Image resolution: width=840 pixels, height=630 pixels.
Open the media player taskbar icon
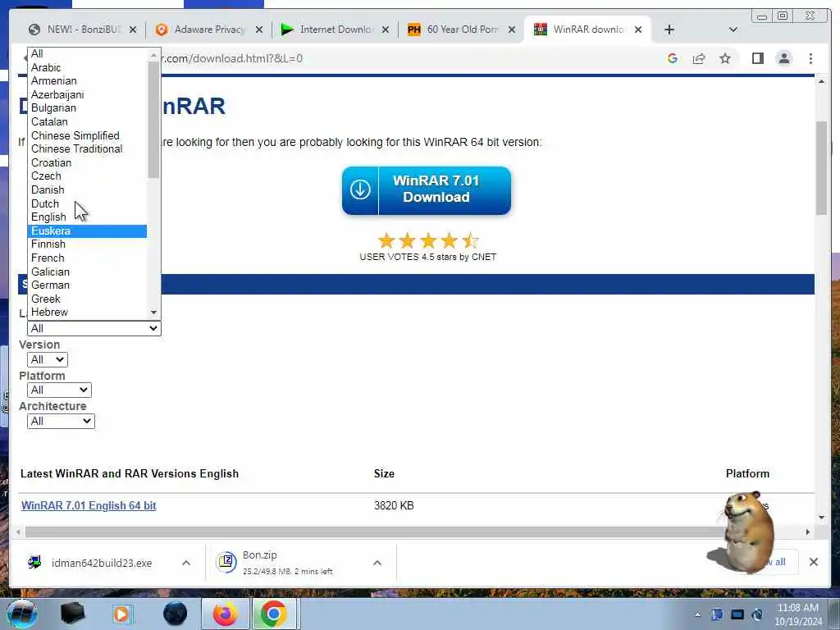121,614
